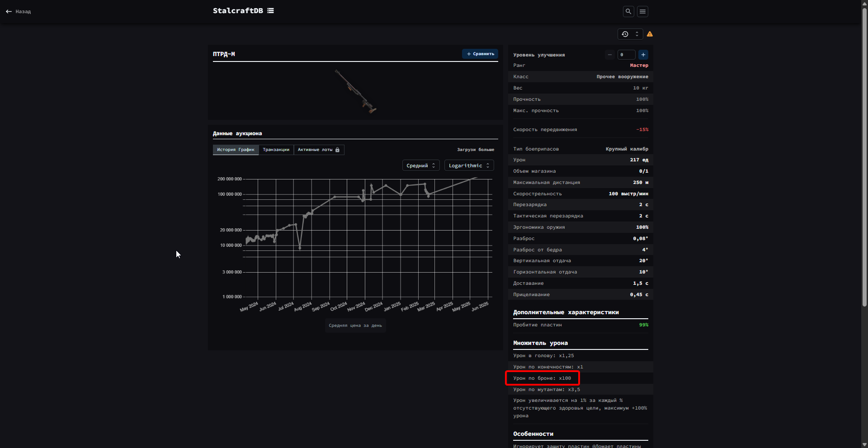Click the Загрузи больше link

coord(475,150)
